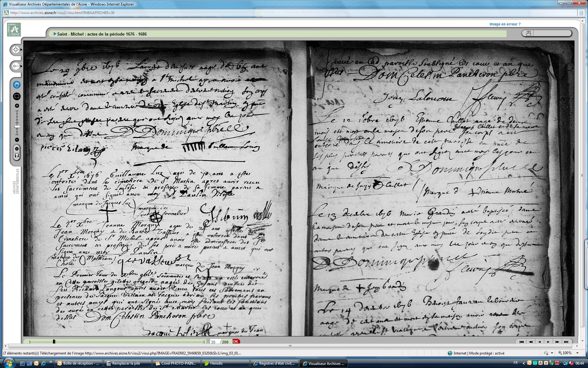Go to the next image

click(x=548, y=342)
